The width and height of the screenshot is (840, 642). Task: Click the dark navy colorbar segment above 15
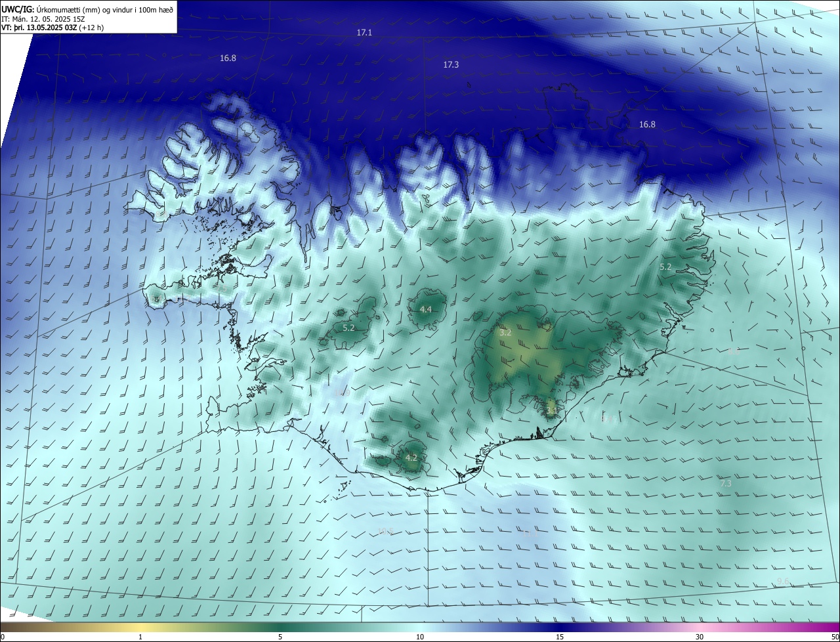click(560, 627)
